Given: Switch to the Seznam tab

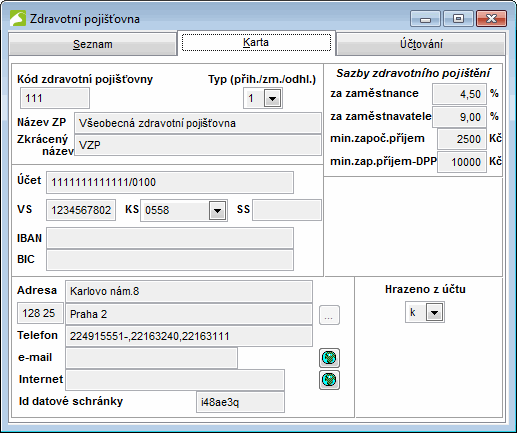Looking at the screenshot, I should [x=93, y=44].
